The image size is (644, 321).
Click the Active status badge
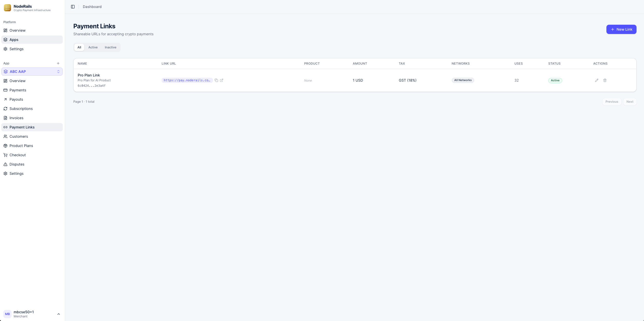coord(555,80)
